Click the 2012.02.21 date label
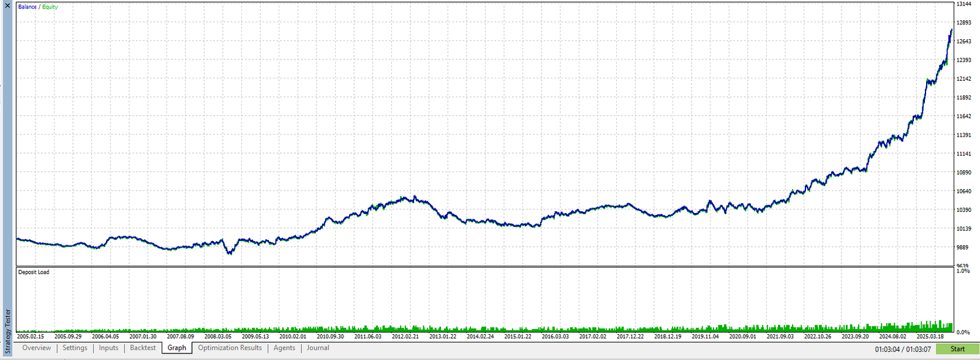 [405, 336]
